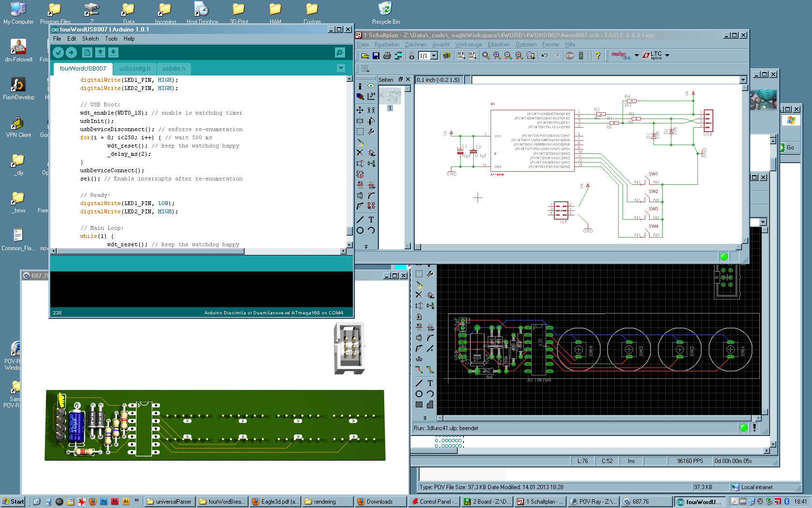Click the Windows Start button
Screen dimensions: 812x508
[13, 502]
